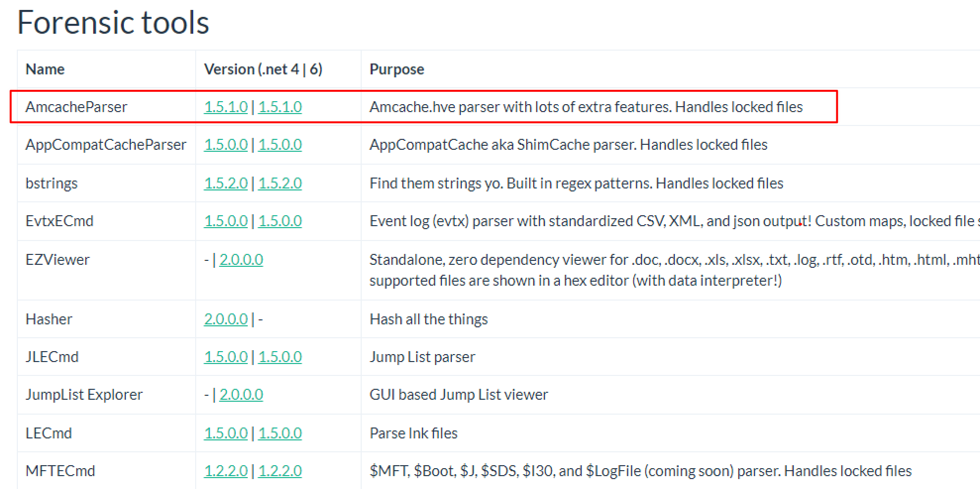Open LECmd .net 6 version link

(280, 433)
